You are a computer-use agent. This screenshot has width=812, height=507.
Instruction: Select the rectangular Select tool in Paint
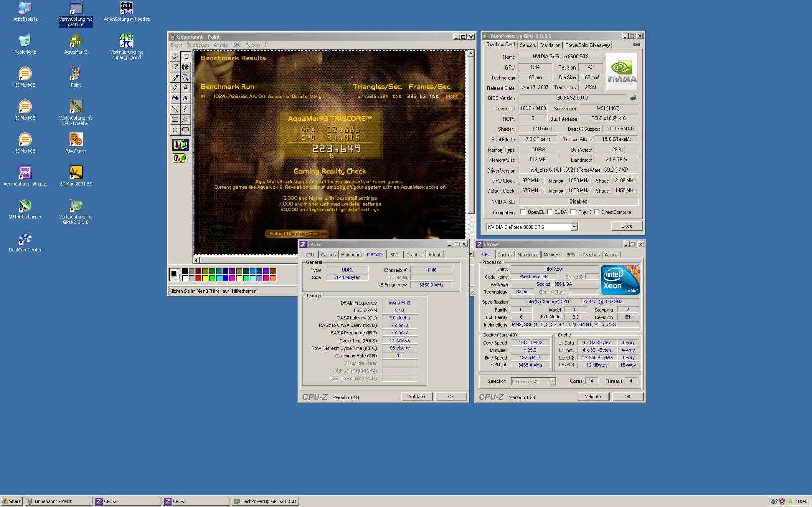tap(186, 56)
